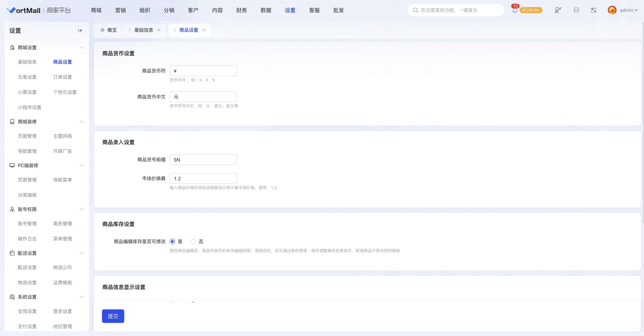Open the 客户 top menu
This screenshot has width=644, height=336.
click(193, 10)
